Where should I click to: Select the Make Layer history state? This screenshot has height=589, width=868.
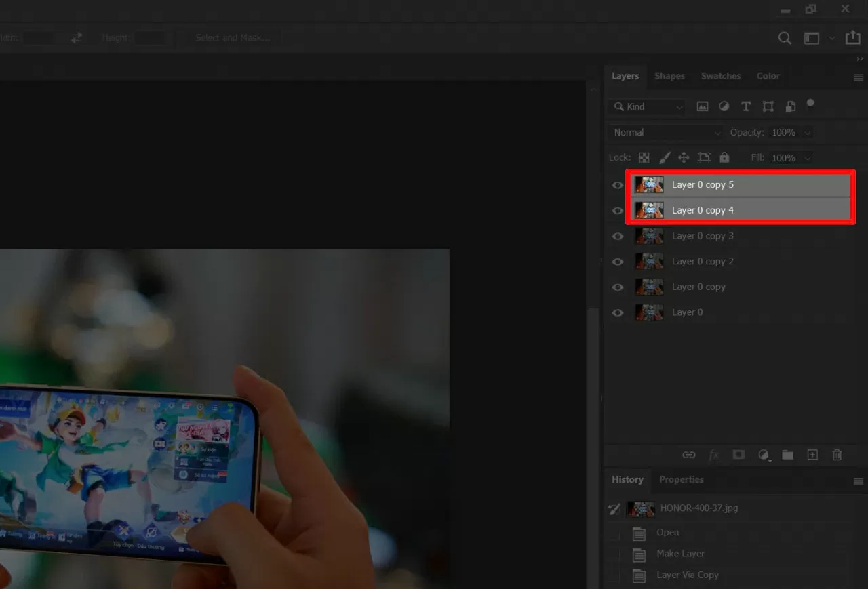coord(680,554)
